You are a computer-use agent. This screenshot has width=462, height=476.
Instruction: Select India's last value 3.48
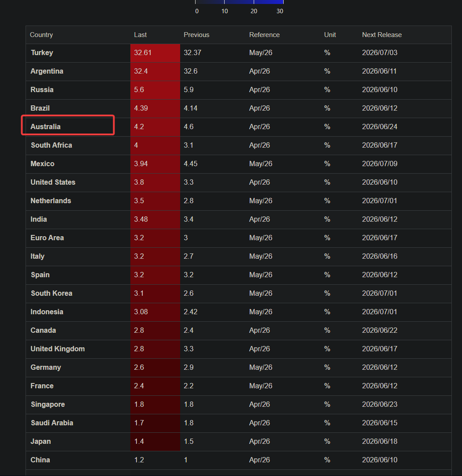click(141, 219)
